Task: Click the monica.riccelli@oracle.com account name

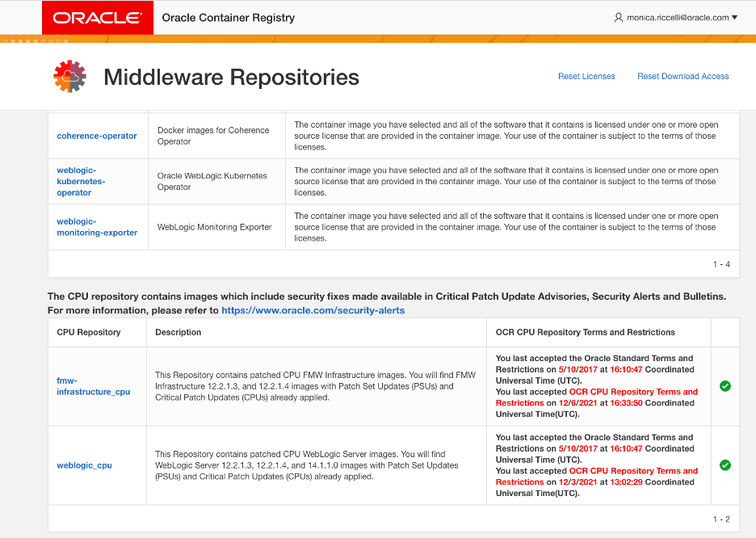Action: click(x=678, y=18)
